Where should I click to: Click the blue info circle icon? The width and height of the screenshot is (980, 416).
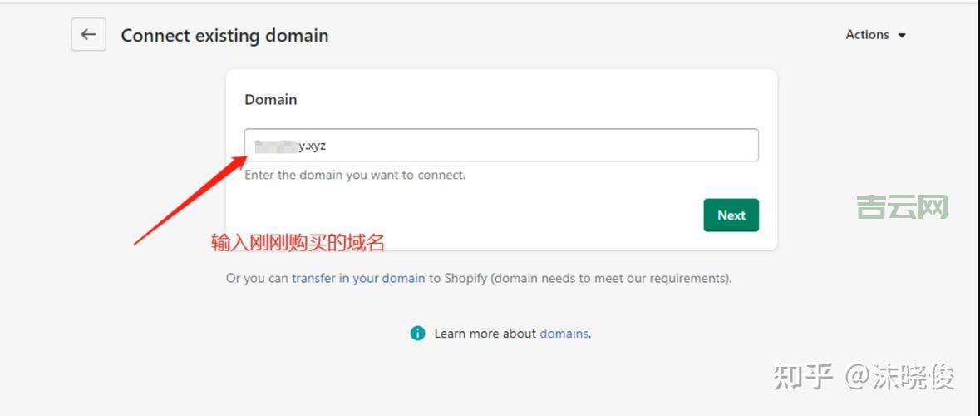(417, 334)
